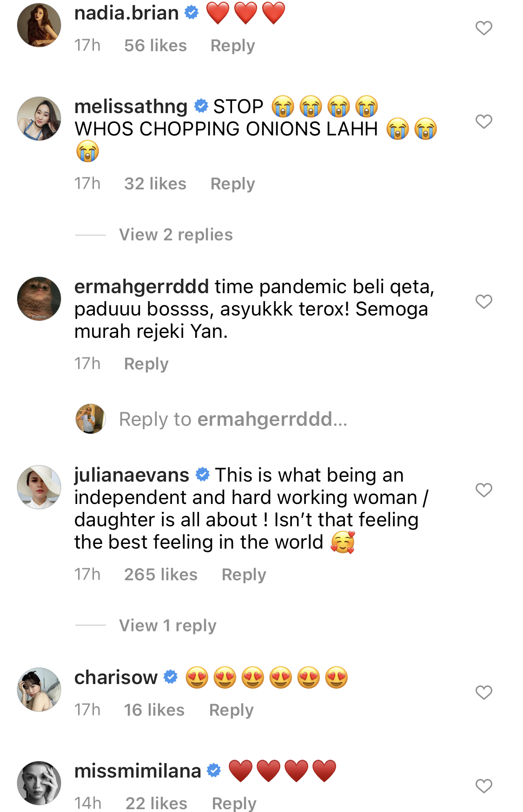Reply to julianaevans's comment

244,575
